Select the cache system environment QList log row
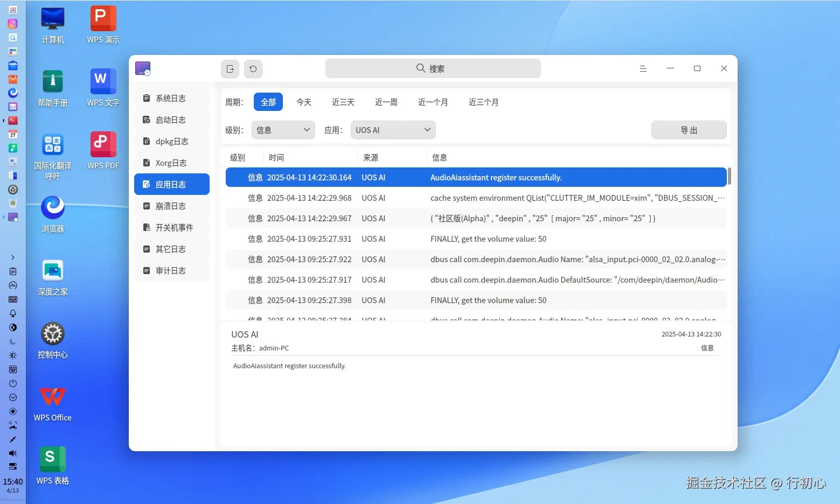Screen dimensions: 840x504 (476, 198)
